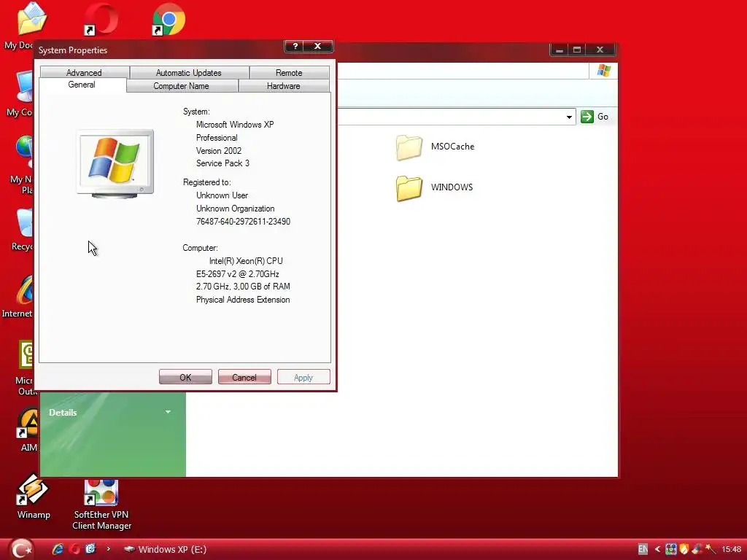Minimize the Explorer window

click(x=560, y=50)
